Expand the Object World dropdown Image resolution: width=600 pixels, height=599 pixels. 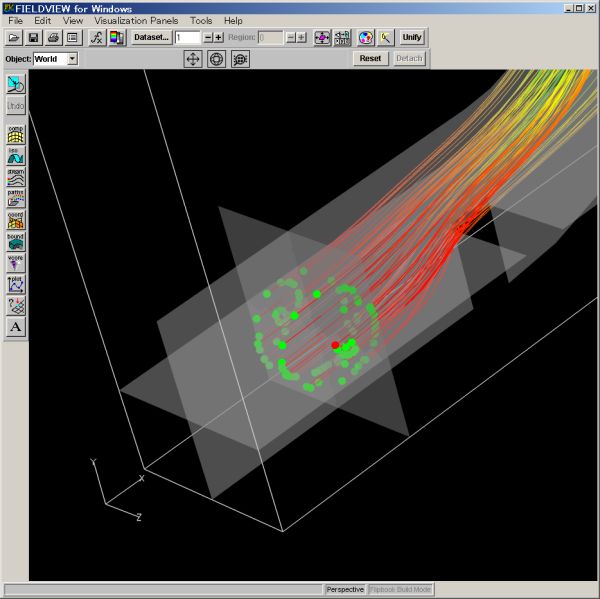tap(72, 59)
